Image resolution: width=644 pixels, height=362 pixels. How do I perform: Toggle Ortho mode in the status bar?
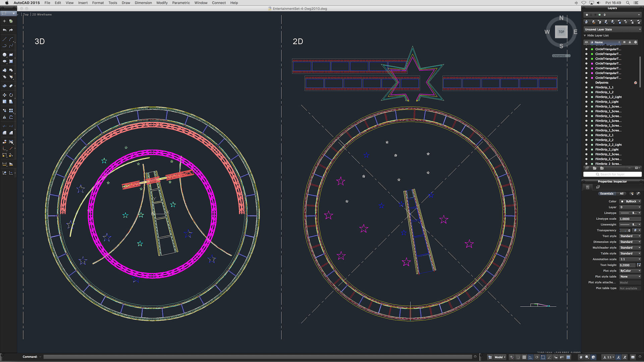pos(530,357)
